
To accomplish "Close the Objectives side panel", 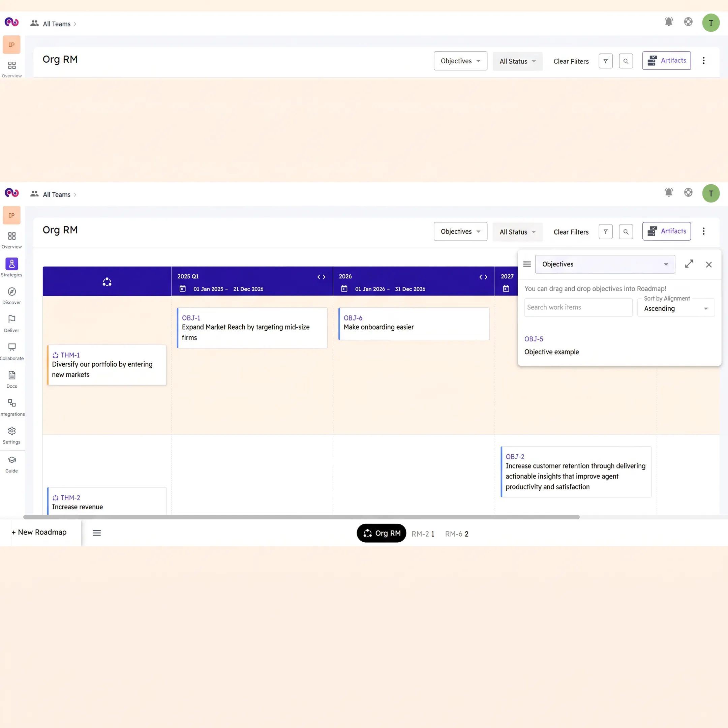I will (x=709, y=265).
